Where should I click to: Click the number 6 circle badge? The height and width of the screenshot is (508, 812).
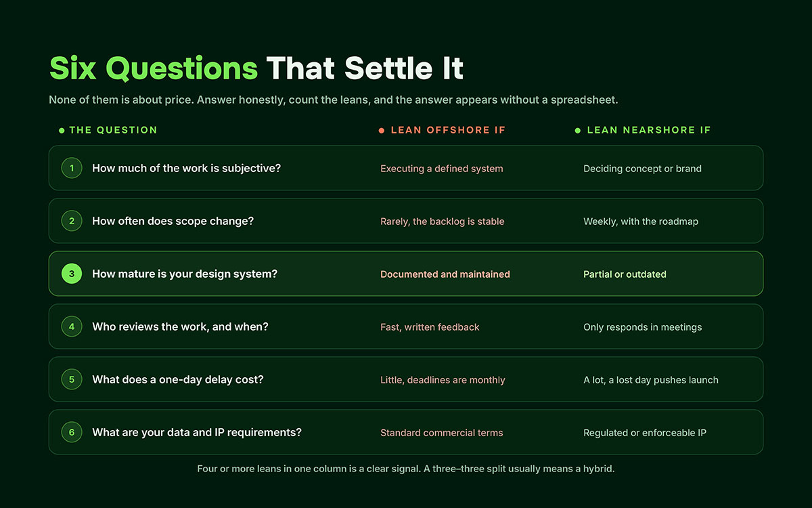[72, 432]
